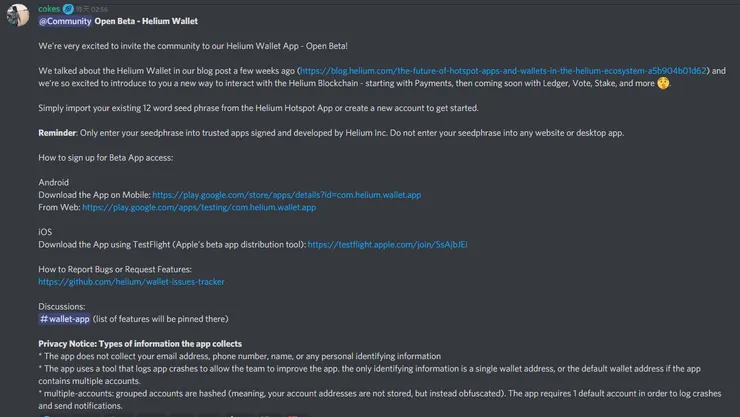This screenshot has width=740, height=417.
Task: Click 'How to sign up for Beta' line
Action: [105, 158]
